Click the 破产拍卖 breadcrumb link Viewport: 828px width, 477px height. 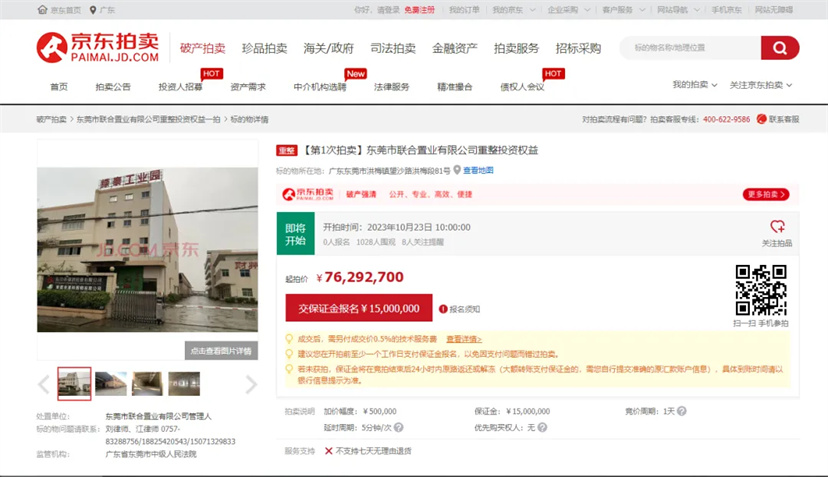(x=52, y=119)
